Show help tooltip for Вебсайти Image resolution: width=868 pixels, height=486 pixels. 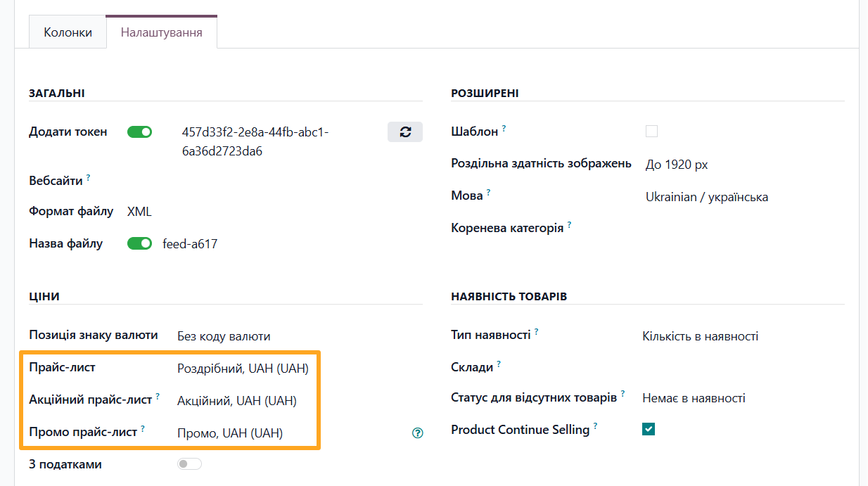click(x=89, y=178)
